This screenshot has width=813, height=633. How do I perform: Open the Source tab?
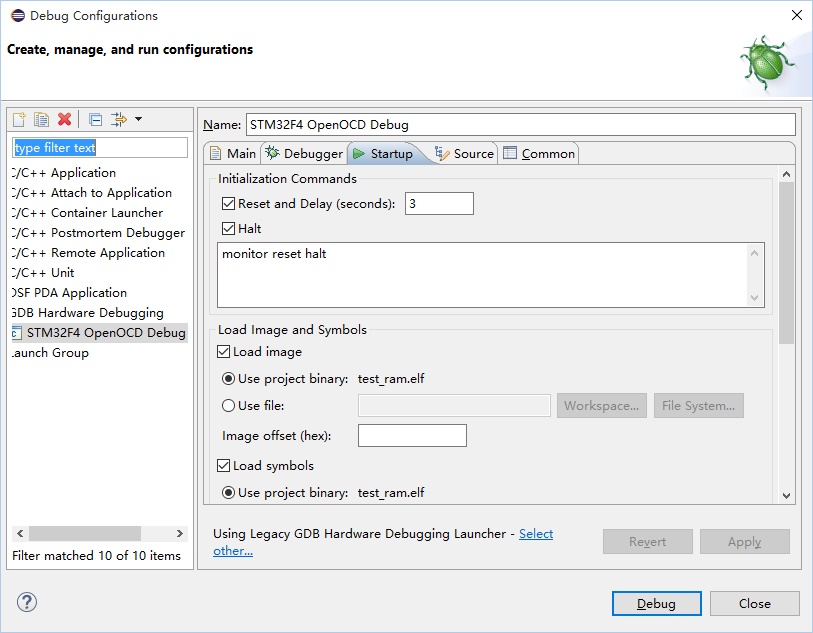click(464, 154)
